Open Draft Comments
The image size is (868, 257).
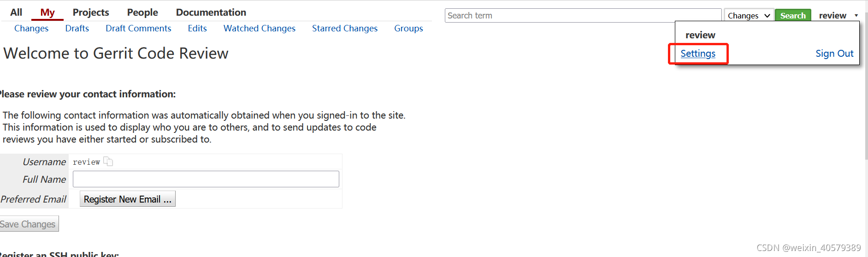[138, 28]
